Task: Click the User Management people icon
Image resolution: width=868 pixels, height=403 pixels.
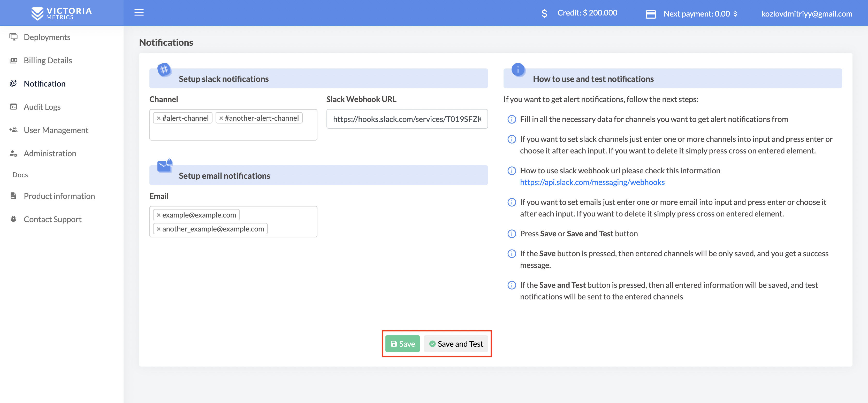Action: coord(13,130)
